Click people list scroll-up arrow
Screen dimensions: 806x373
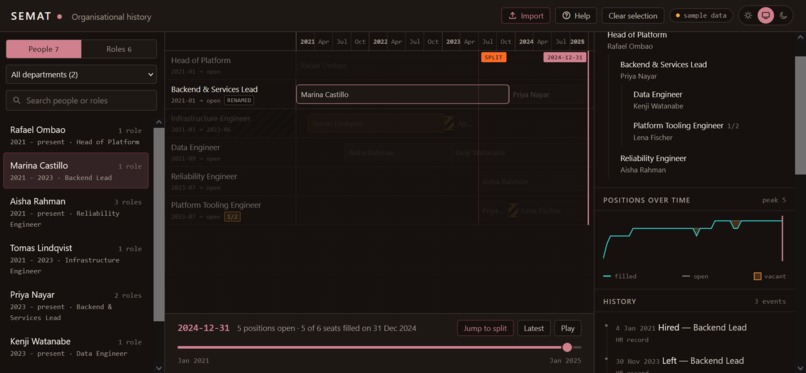click(x=159, y=122)
